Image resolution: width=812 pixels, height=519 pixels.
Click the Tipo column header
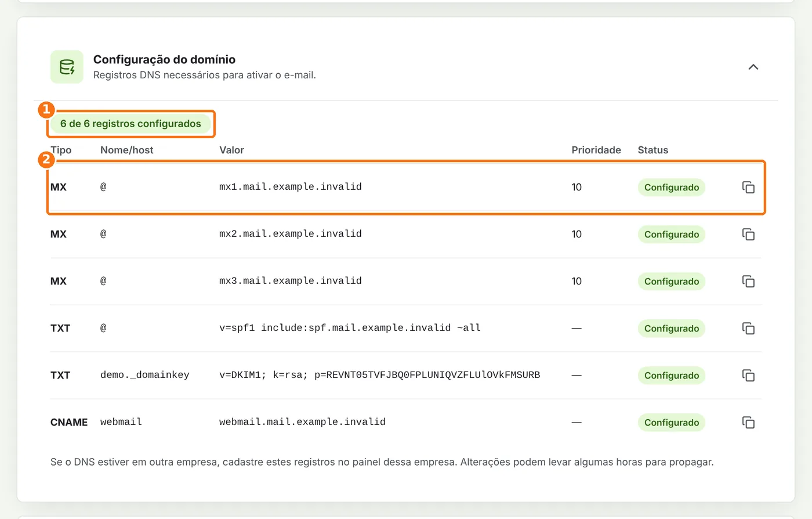click(x=61, y=150)
